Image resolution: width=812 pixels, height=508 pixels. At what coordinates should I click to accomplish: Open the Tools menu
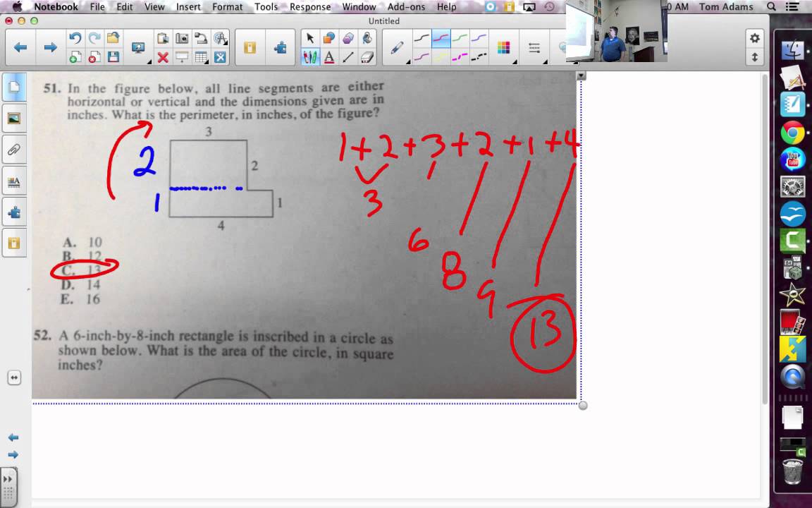(x=266, y=7)
